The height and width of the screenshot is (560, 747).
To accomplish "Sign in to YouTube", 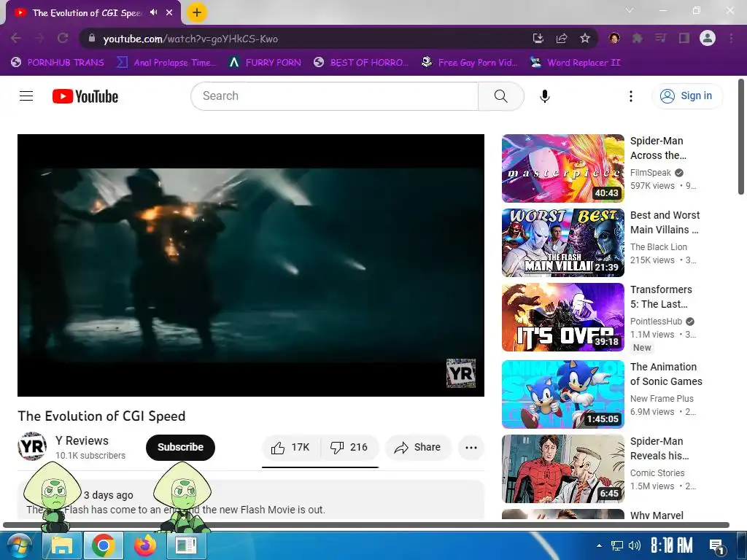I will pos(686,96).
